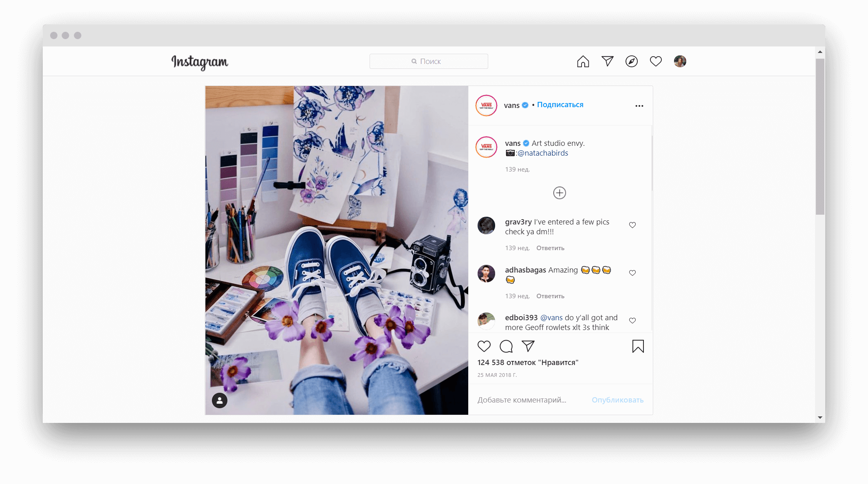
Task: Click the Vans shoes post photo
Action: coord(337,250)
